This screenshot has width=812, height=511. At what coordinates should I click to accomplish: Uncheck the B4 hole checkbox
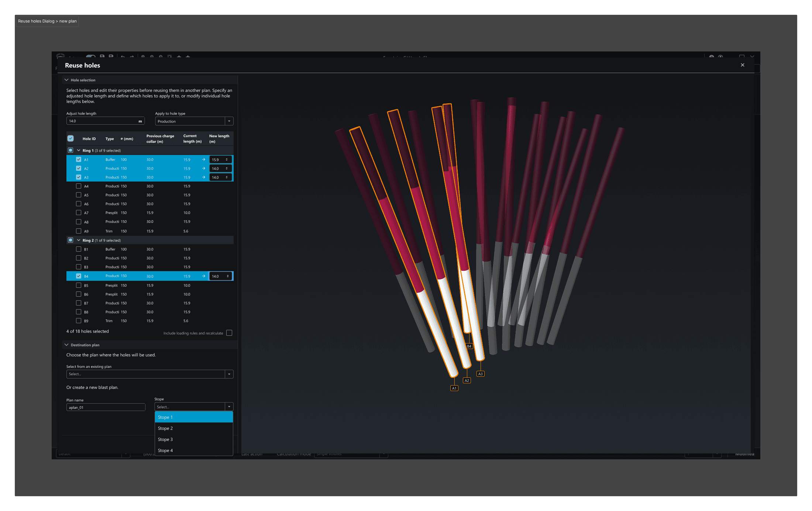click(79, 276)
